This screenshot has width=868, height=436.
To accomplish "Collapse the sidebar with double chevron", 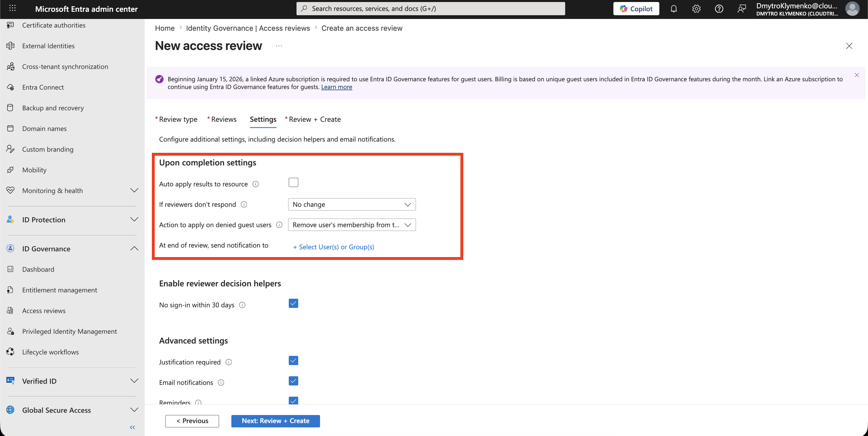I will [x=132, y=427].
